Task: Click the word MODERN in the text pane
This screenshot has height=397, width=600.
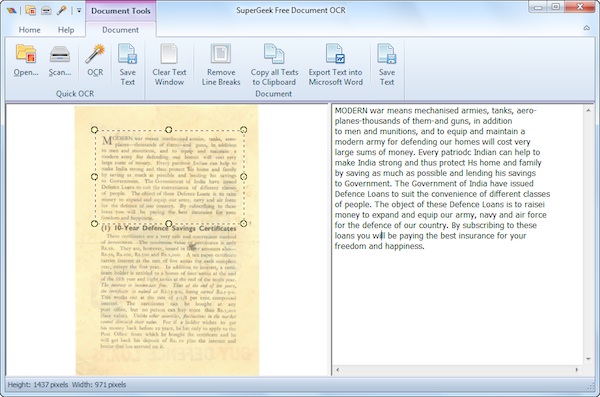Action: click(x=351, y=111)
